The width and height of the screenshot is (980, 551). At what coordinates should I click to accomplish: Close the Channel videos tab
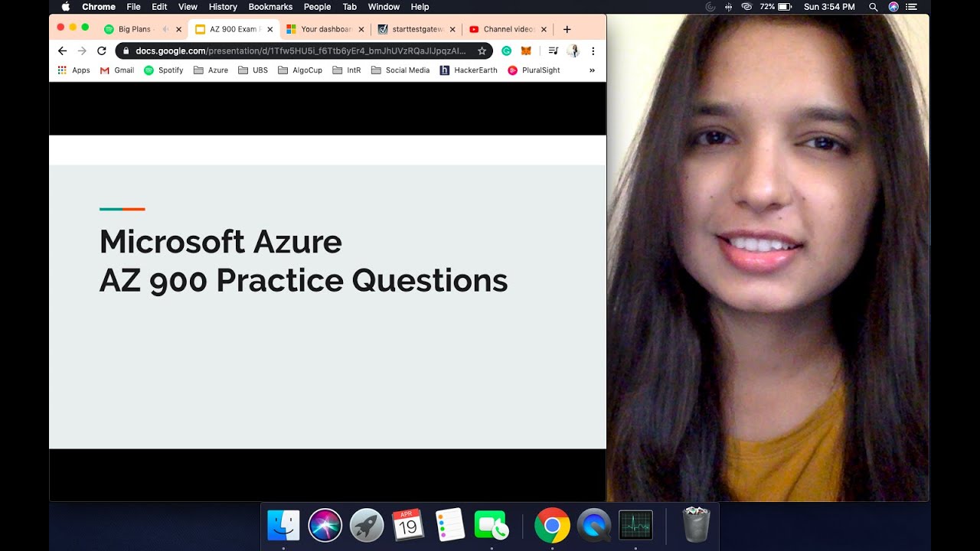point(544,29)
